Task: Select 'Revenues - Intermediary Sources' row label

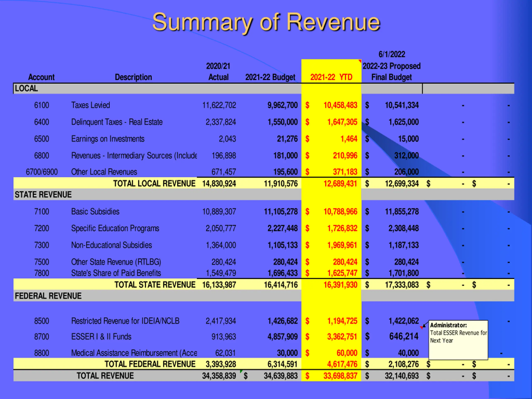Action: tap(134, 156)
